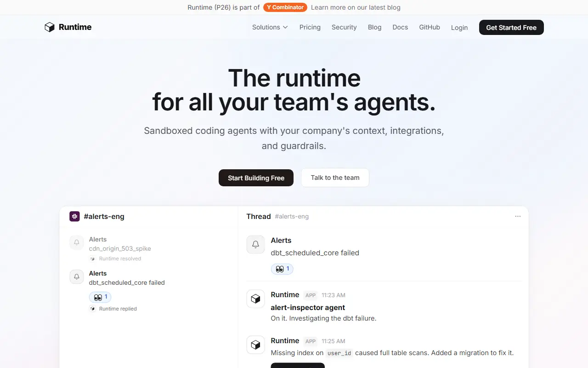Go to the Security page
The image size is (588, 368).
344,27
